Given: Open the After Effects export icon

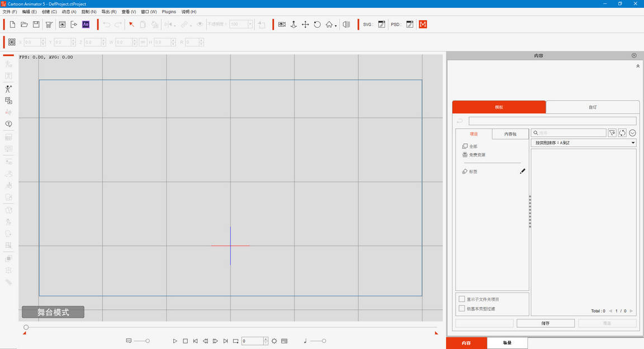Looking at the screenshot, I should [x=86, y=25].
